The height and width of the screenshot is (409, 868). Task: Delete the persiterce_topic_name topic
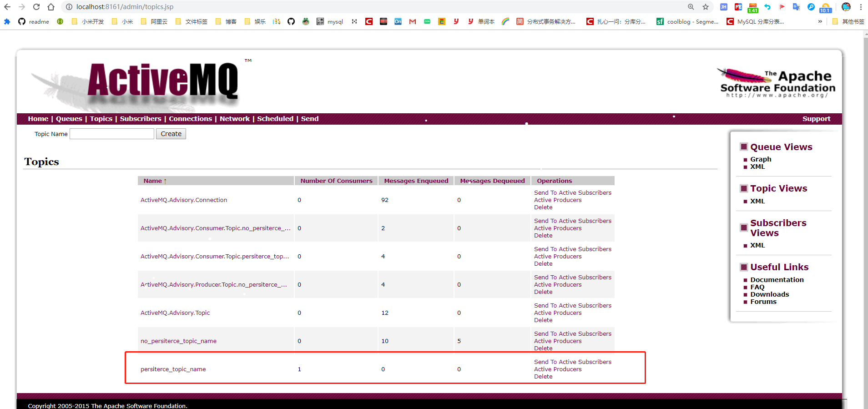coord(543,377)
